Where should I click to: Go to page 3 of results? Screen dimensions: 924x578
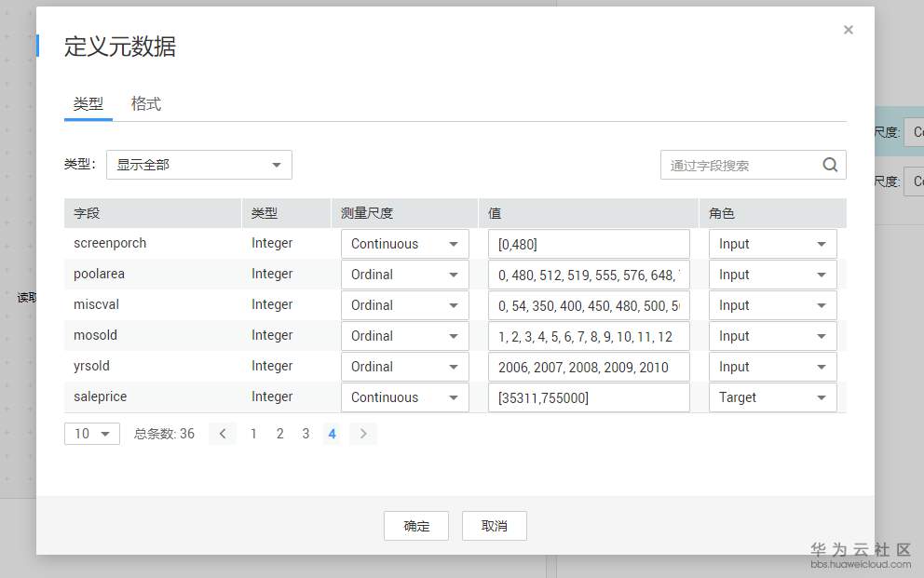(x=306, y=434)
